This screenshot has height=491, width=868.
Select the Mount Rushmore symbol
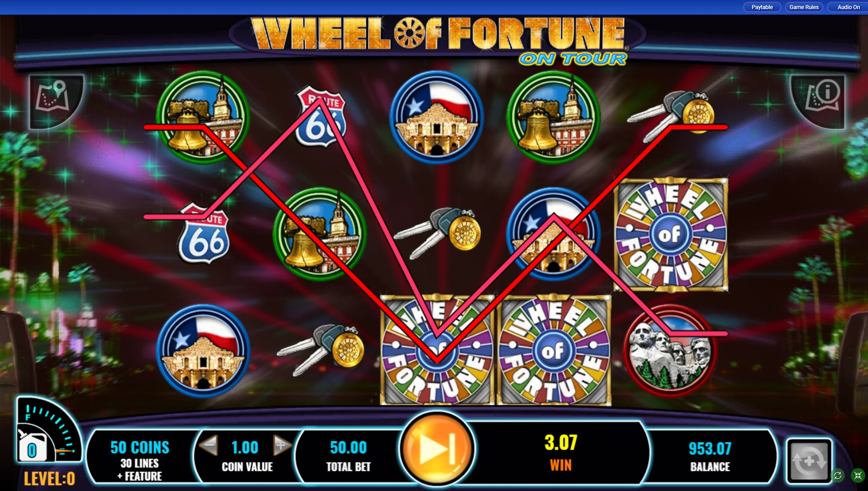pos(670,351)
